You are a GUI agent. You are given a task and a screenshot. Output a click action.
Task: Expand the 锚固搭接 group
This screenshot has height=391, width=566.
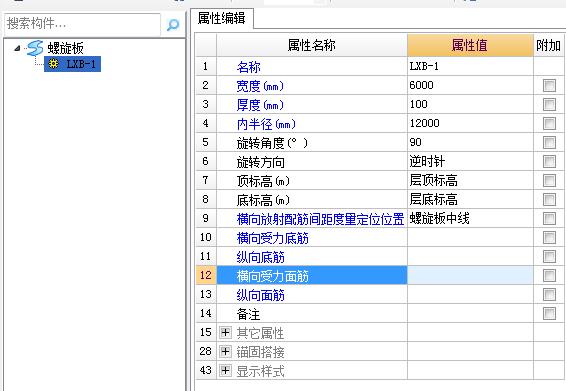click(225, 351)
